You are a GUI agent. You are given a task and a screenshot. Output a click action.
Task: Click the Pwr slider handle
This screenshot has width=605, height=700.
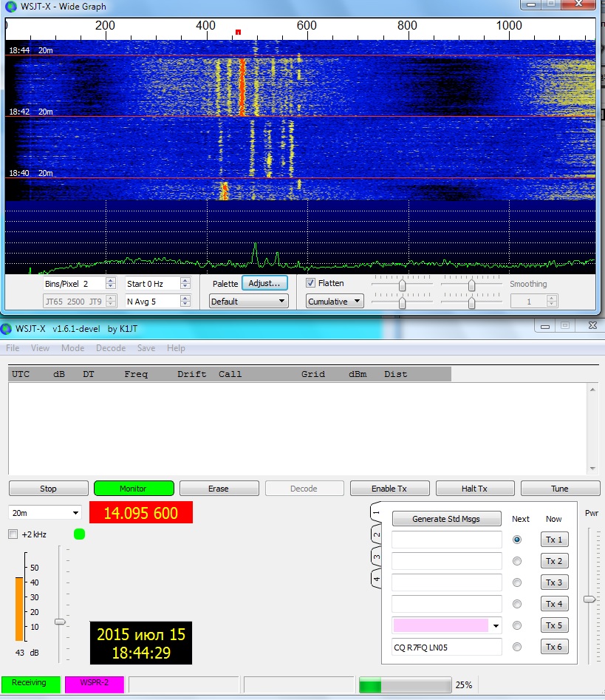[x=589, y=599]
